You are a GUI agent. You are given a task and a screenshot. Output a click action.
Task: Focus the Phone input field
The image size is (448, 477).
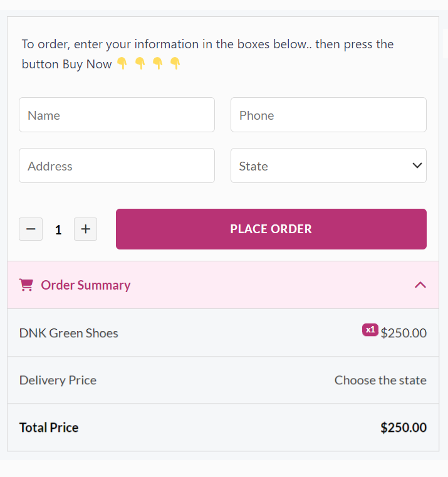[x=328, y=115]
